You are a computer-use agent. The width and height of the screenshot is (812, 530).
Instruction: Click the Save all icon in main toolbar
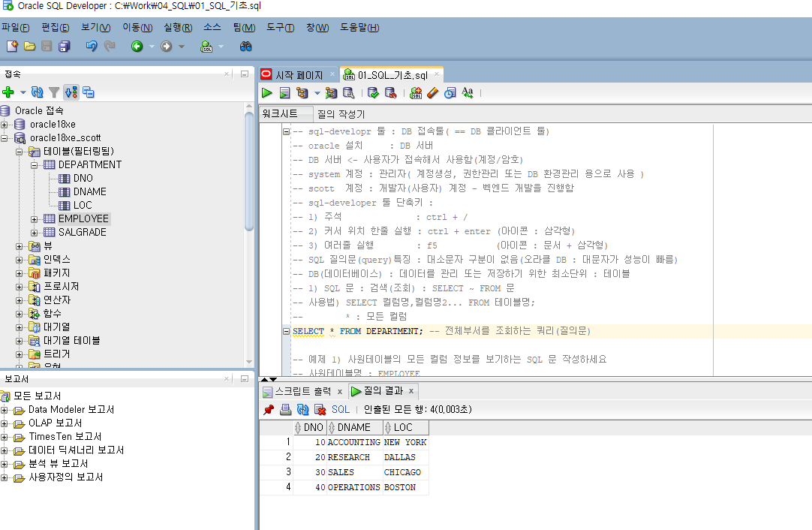pyautogui.click(x=65, y=46)
